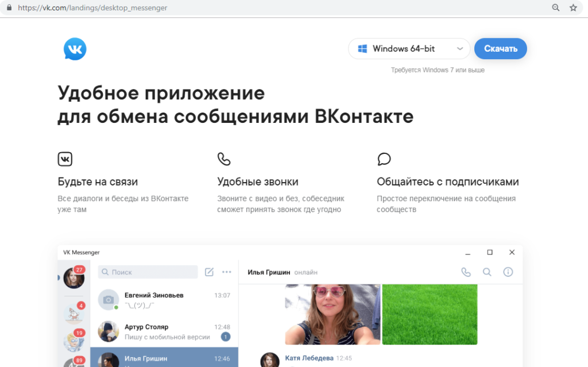Click the blue Скачать download button
Viewport: 588px width, 367px height.
(x=500, y=49)
